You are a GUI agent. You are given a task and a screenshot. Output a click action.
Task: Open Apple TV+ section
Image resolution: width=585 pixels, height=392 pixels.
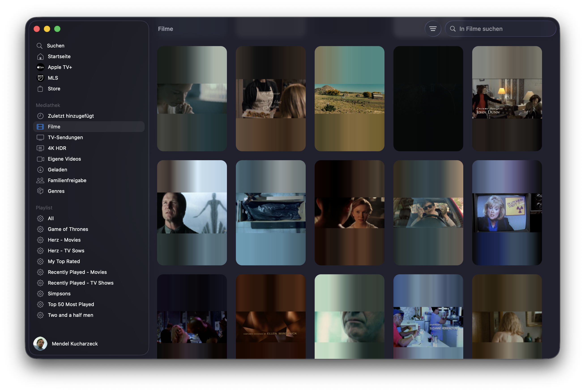(89, 67)
